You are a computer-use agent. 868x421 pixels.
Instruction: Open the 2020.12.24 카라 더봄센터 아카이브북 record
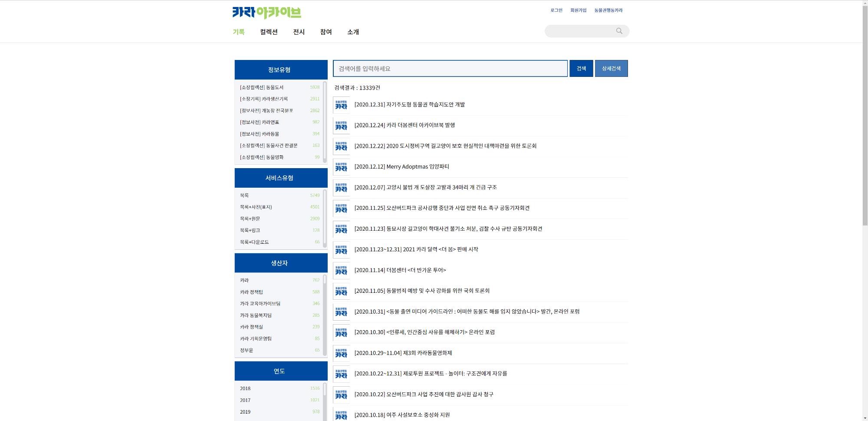click(x=420, y=125)
